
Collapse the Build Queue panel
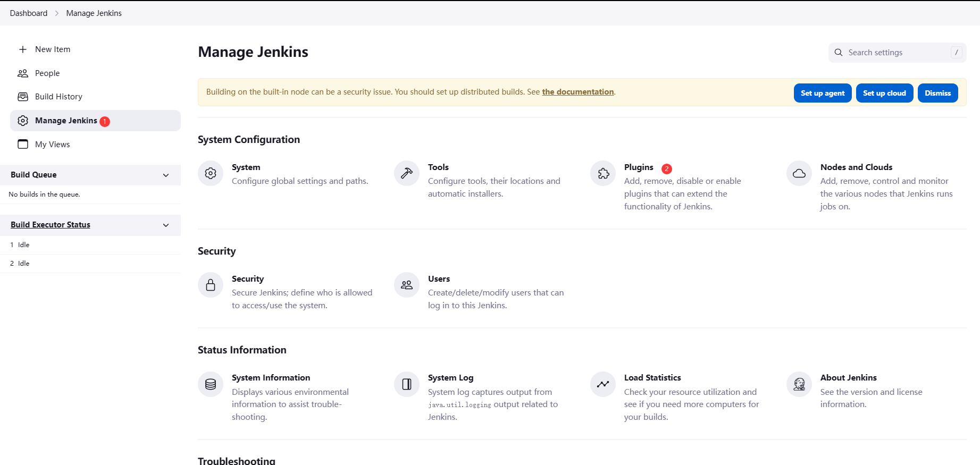pyautogui.click(x=166, y=175)
